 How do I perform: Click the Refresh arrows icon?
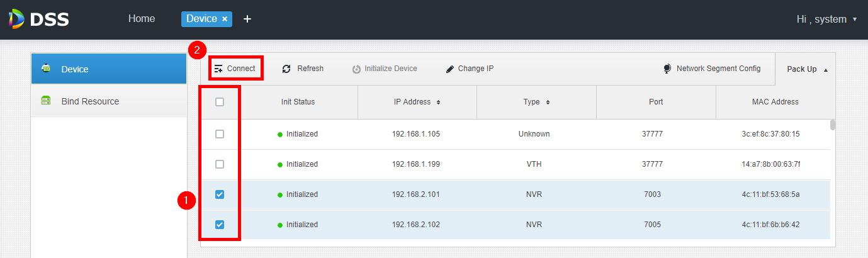[x=286, y=69]
